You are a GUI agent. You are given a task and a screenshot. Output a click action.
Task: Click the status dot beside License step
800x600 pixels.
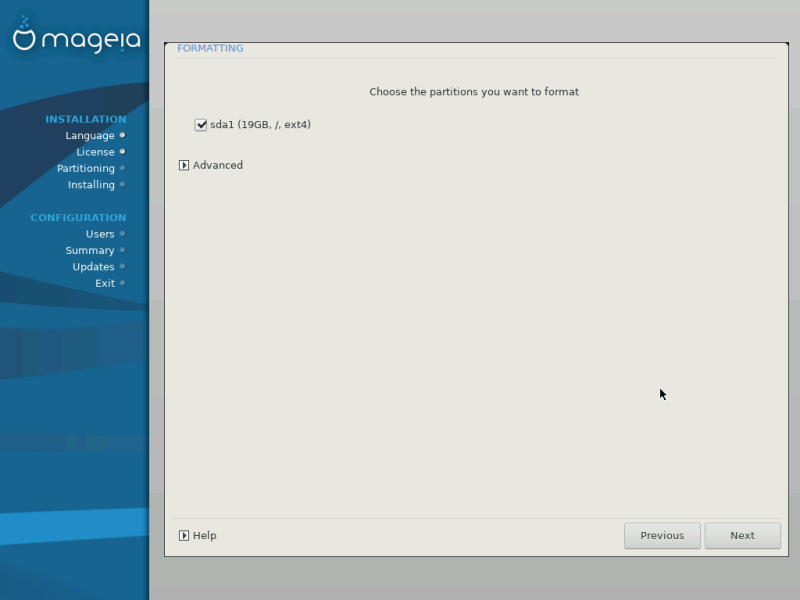[x=122, y=151]
